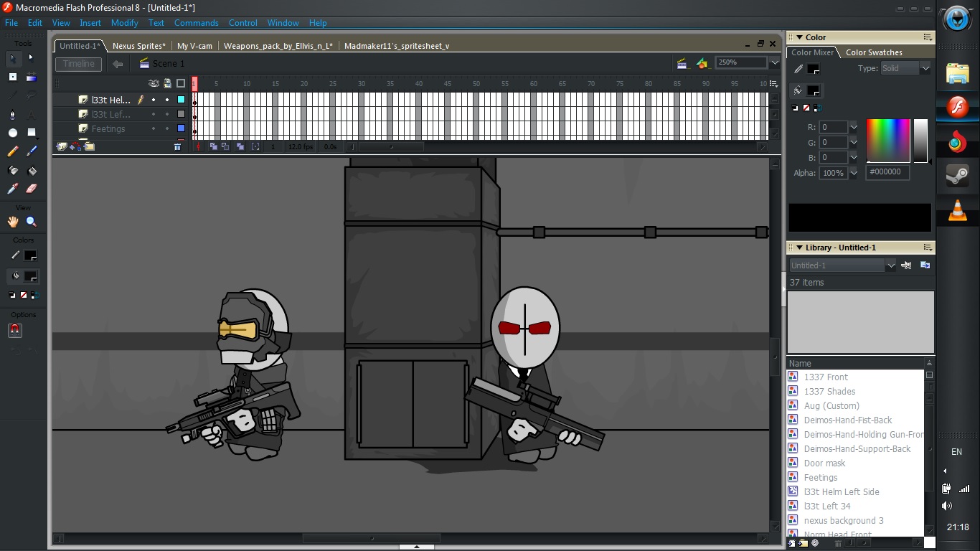This screenshot has width=980, height=551.
Task: Open the Alpha value dropdown
Action: click(x=854, y=173)
